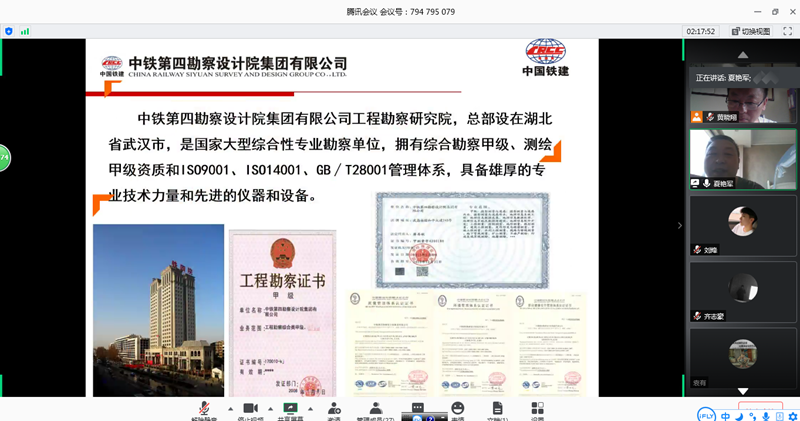This screenshot has height=421, width=800.
Task: Open the chat bubble icon
Action: click(417, 408)
